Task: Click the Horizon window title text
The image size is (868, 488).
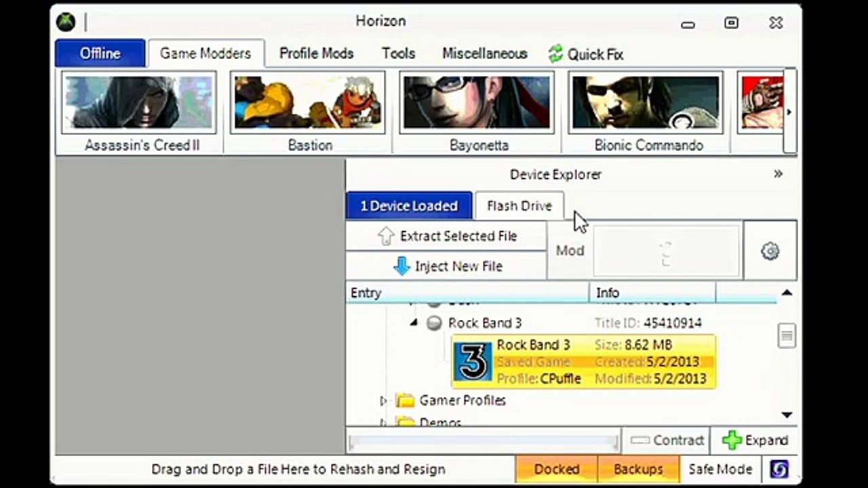Action: [x=380, y=22]
